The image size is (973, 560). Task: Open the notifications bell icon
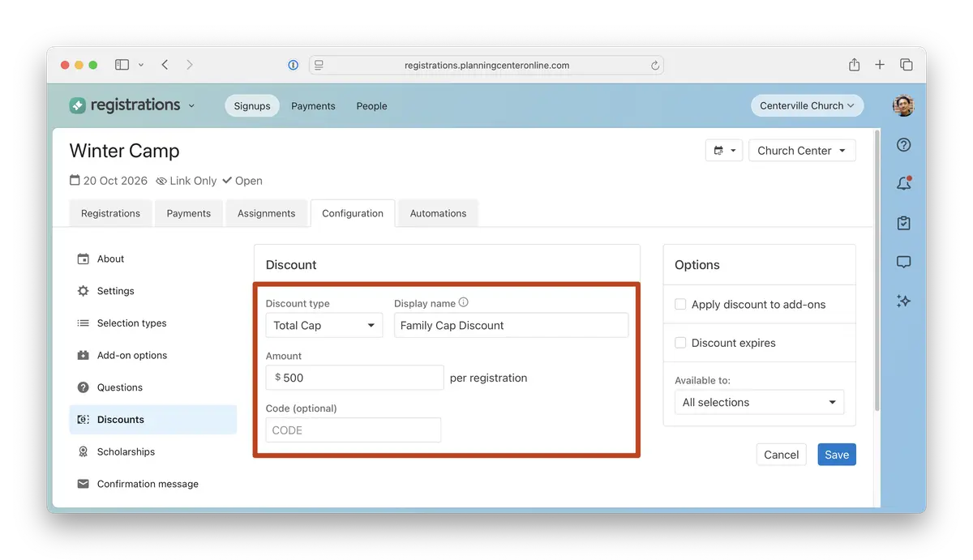[904, 184]
